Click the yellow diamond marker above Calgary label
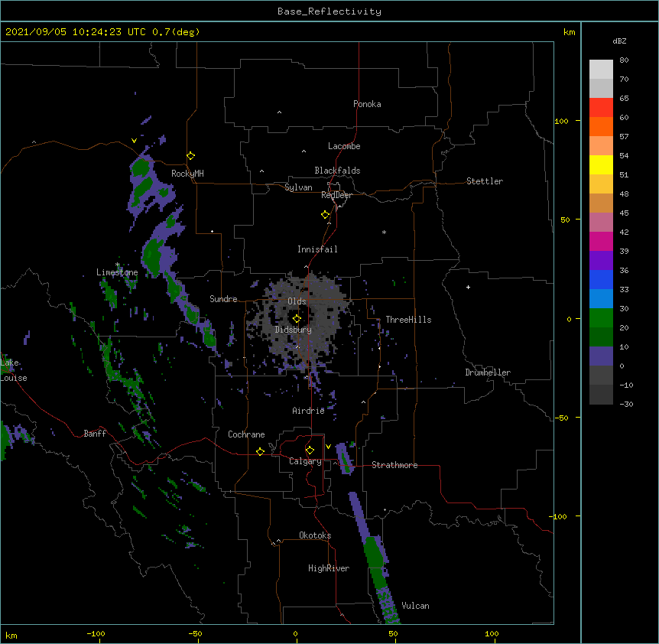Viewport: 659px width, 644px height. click(x=310, y=450)
